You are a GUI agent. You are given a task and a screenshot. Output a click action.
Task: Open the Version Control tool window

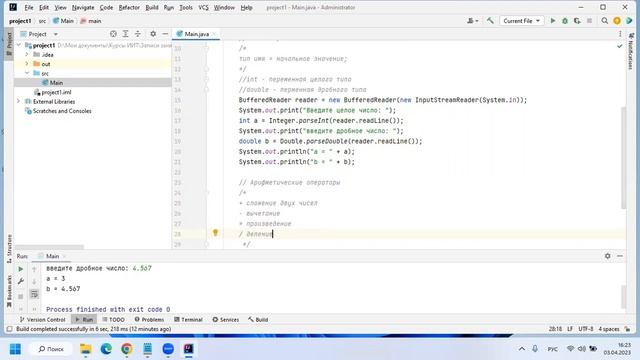coord(42,320)
